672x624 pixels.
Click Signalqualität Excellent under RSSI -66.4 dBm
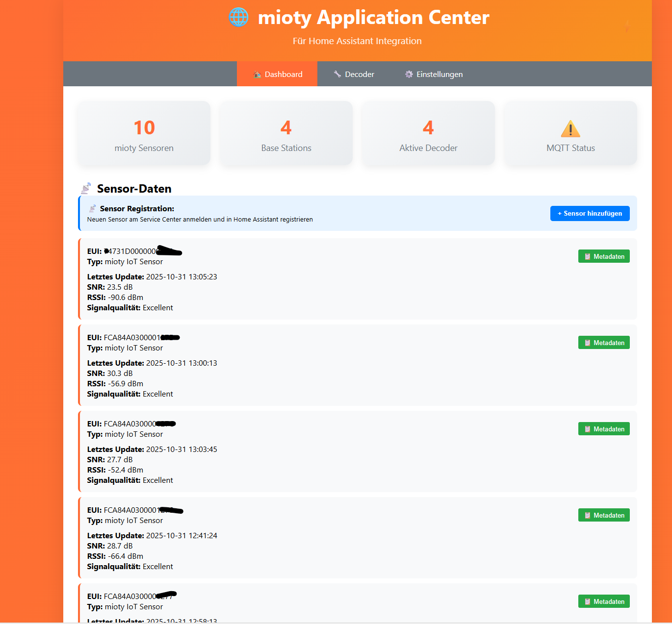(x=130, y=567)
